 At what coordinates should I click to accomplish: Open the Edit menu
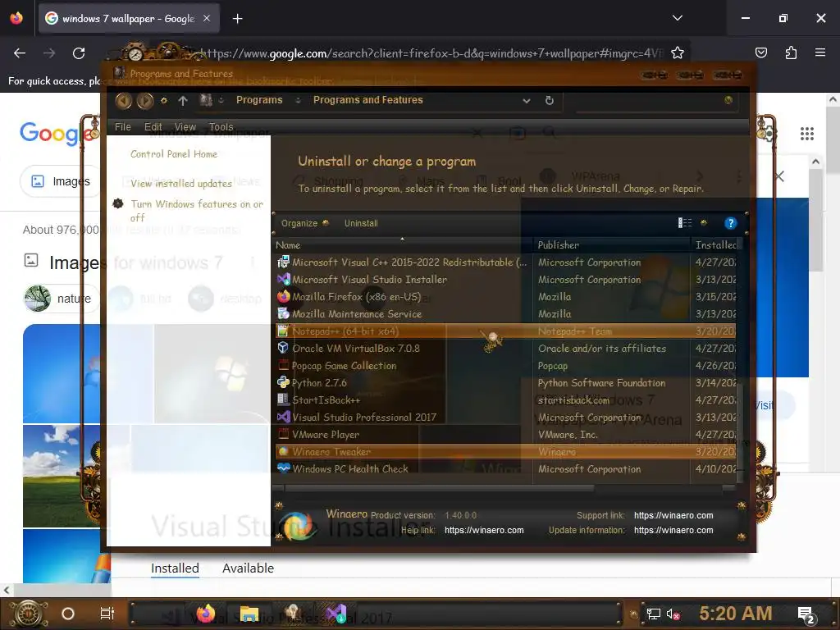153,127
